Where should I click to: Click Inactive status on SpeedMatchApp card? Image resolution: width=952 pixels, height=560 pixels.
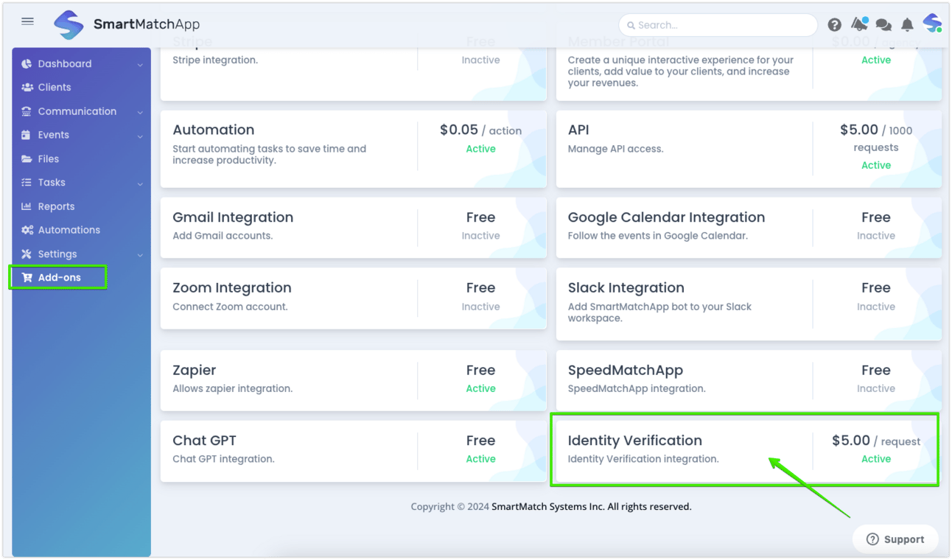tap(876, 388)
